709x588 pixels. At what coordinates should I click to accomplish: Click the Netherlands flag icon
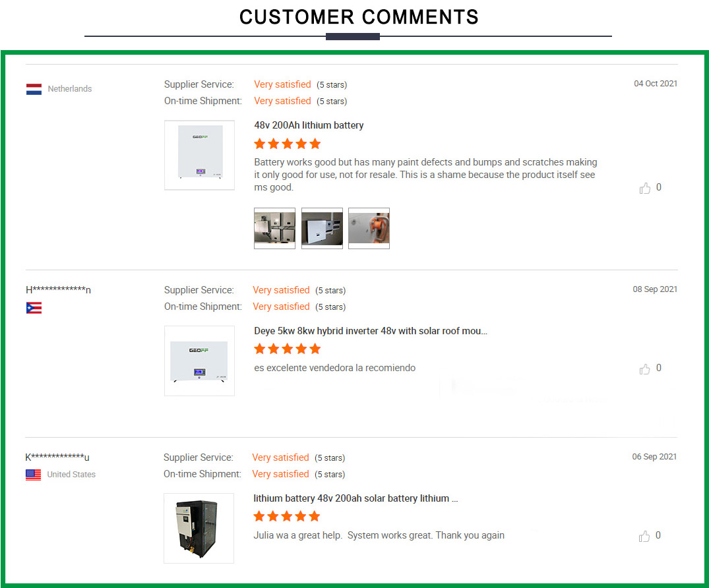tap(34, 89)
